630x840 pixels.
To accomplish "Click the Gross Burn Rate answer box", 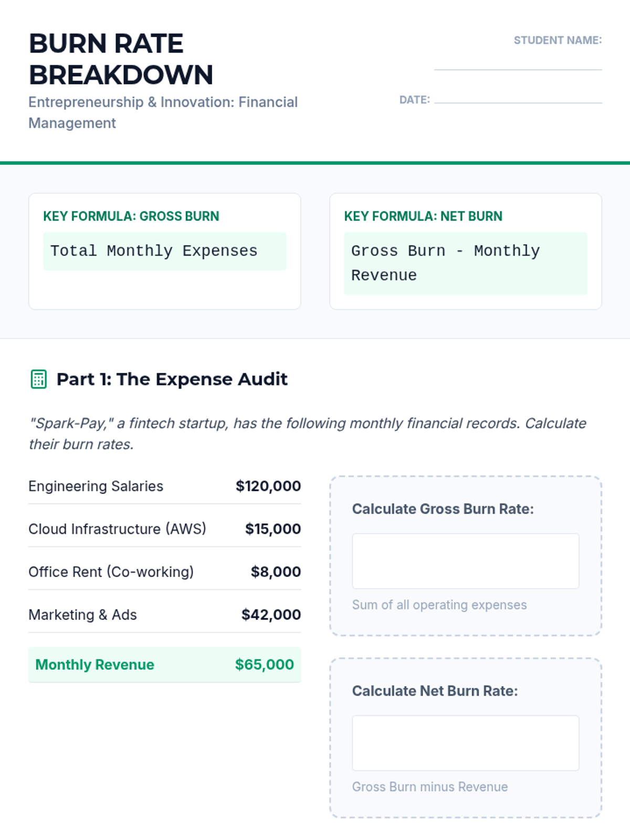I will [x=465, y=561].
